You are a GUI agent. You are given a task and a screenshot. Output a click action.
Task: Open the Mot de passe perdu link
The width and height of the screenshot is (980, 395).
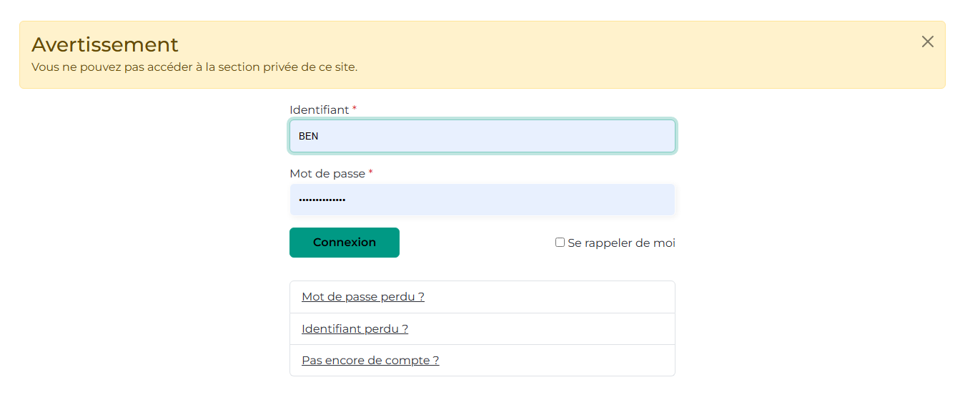click(x=363, y=297)
